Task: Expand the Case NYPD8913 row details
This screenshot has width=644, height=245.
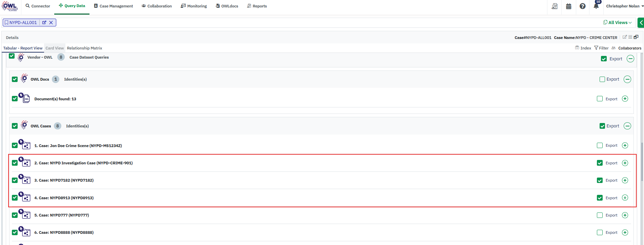Action: [625, 198]
